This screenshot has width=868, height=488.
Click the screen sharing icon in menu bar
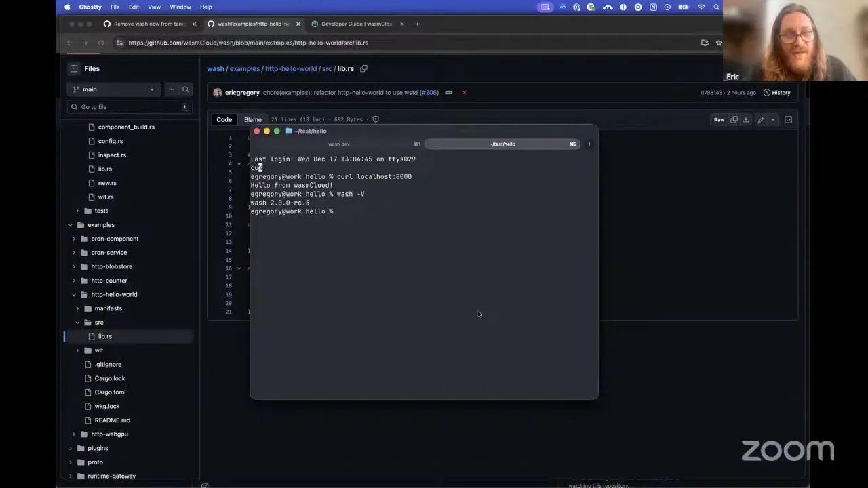pos(545,7)
